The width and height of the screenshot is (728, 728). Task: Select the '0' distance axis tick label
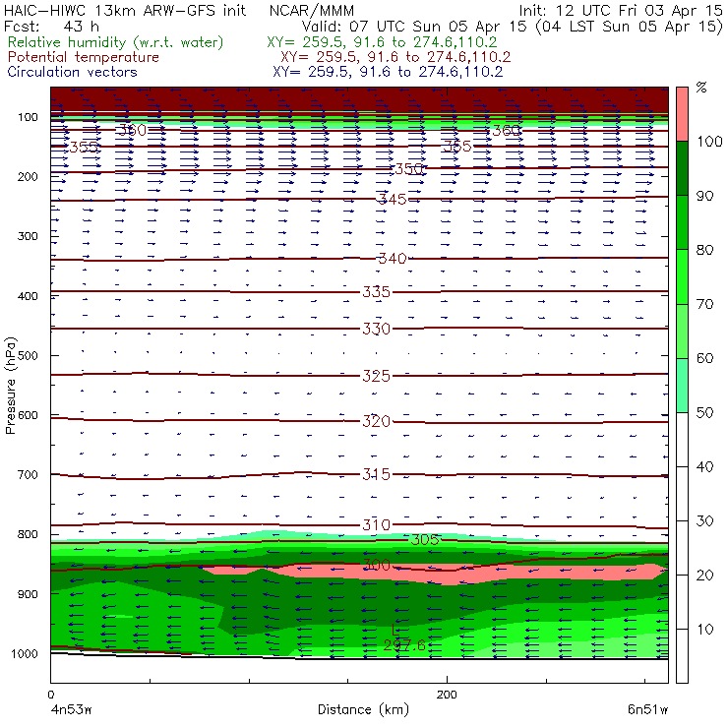51,695
